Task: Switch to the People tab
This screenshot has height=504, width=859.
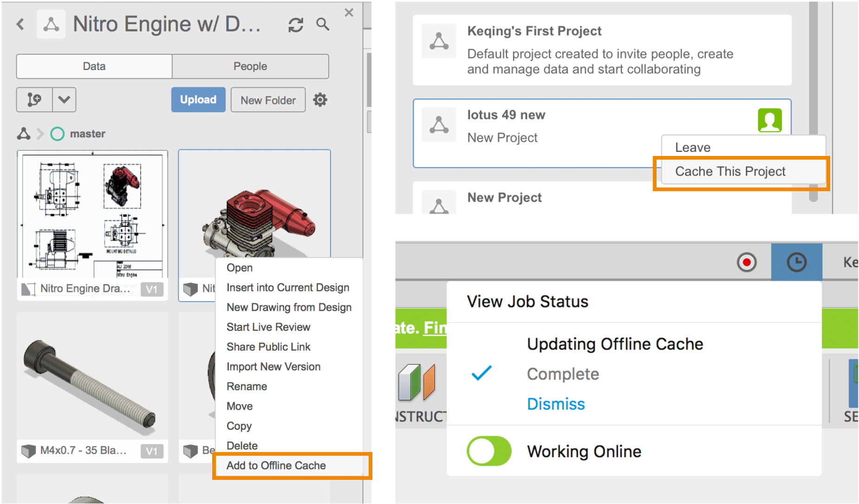Action: point(250,66)
